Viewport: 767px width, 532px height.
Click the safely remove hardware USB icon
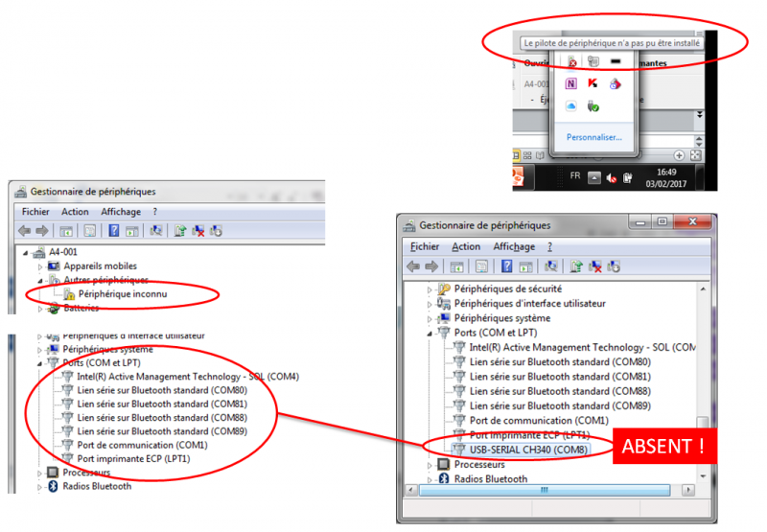(x=593, y=105)
